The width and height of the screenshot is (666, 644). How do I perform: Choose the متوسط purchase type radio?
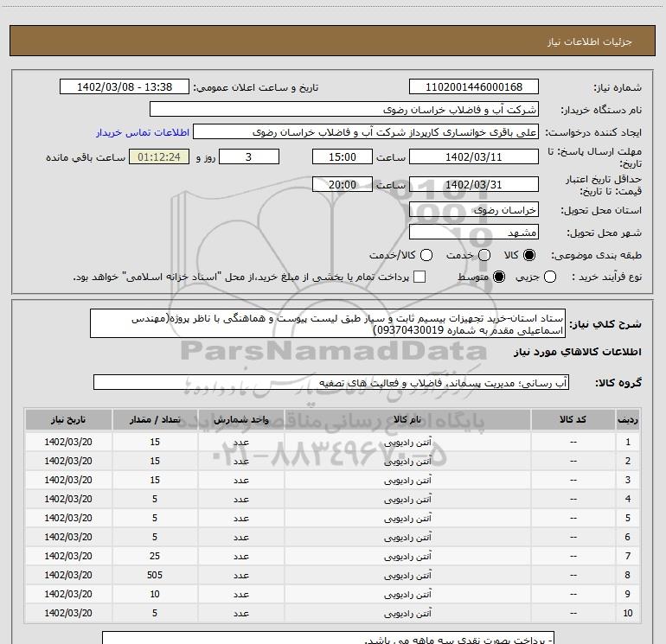[499, 277]
